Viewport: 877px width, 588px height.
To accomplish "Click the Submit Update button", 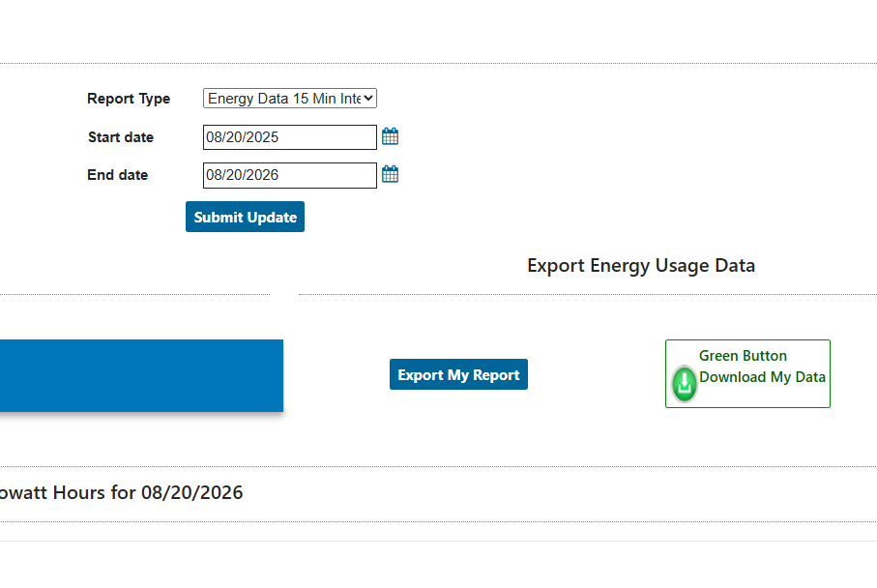I will point(245,217).
